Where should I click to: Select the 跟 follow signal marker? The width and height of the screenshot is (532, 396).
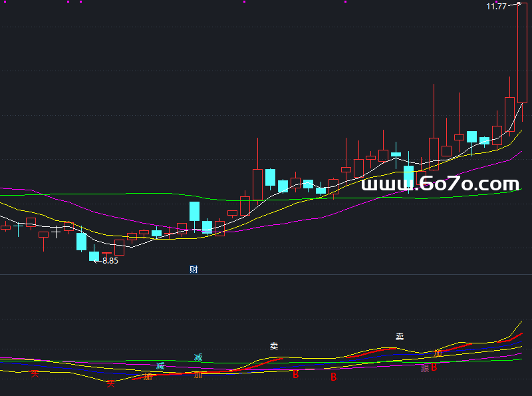pos(425,367)
